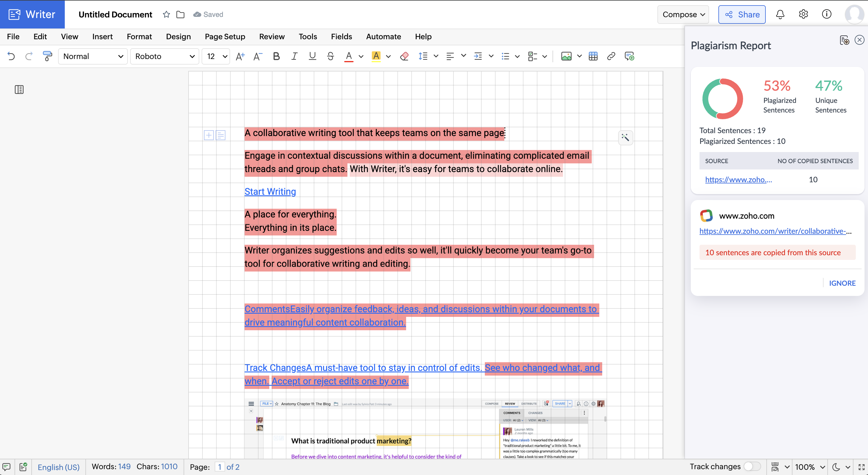The height and width of the screenshot is (475, 868).
Task: Toggle the night mode moon icon
Action: click(x=836, y=467)
